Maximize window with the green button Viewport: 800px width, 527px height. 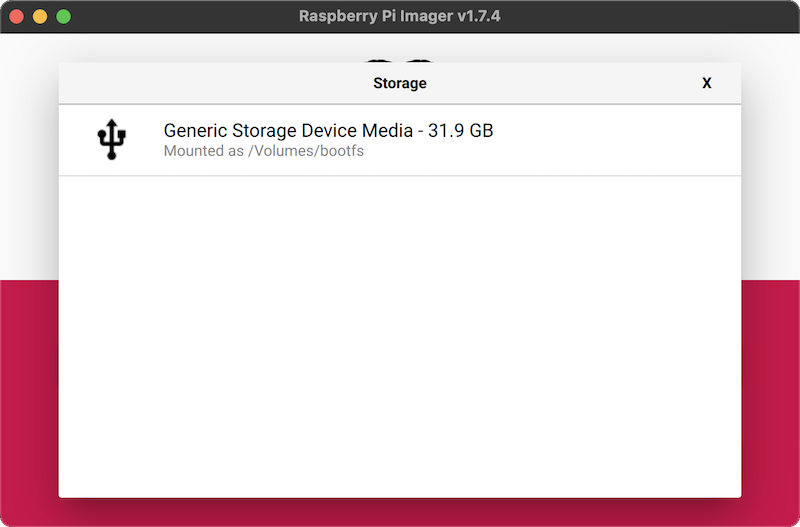pyautogui.click(x=63, y=16)
